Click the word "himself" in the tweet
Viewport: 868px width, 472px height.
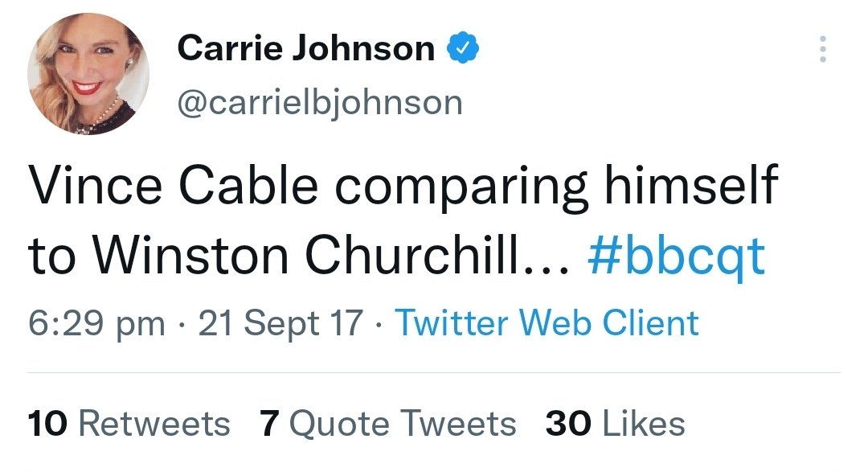pyautogui.click(x=691, y=184)
